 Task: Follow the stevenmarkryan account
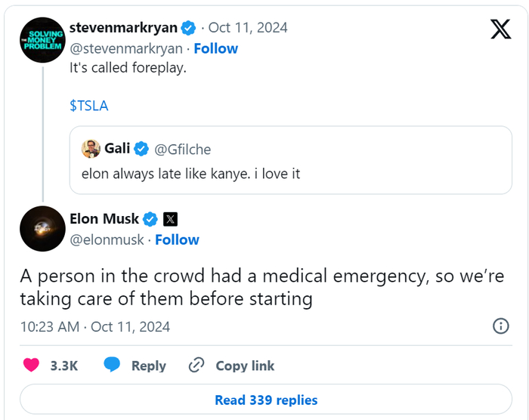click(x=215, y=48)
